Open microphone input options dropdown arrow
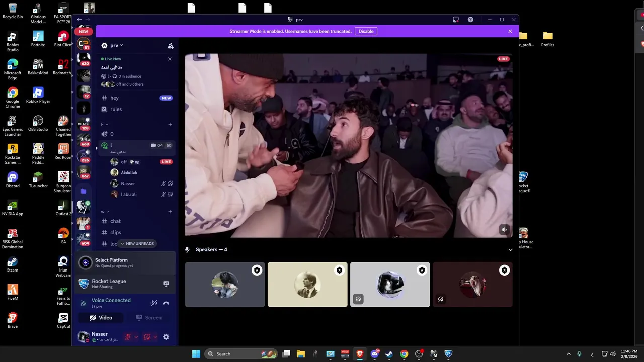The width and height of the screenshot is (644, 362). (136, 337)
